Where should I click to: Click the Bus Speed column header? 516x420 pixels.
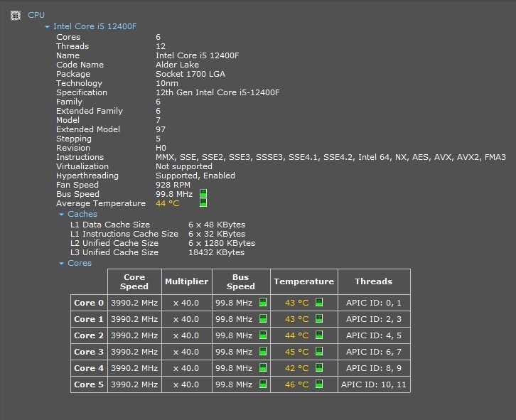tap(241, 281)
